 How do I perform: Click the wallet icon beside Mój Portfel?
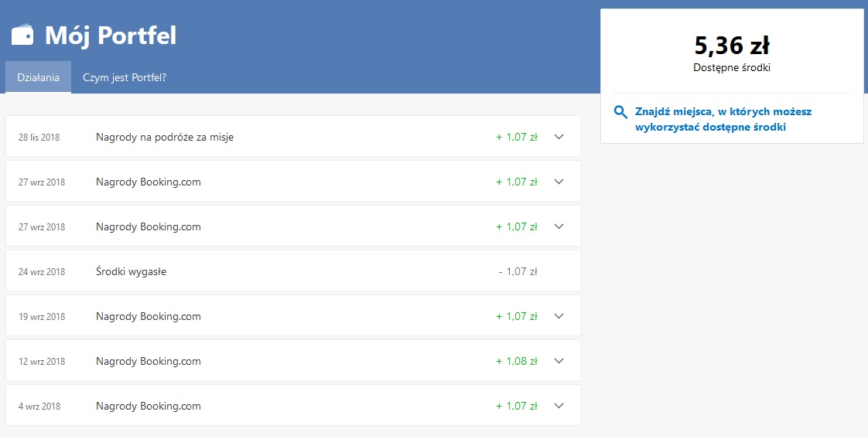(22, 35)
